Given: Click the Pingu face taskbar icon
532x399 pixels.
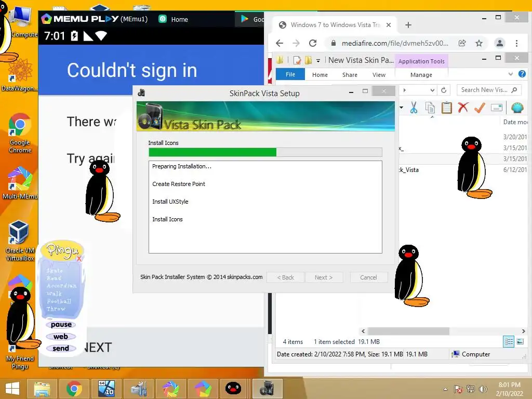Looking at the screenshot, I should (x=233, y=389).
